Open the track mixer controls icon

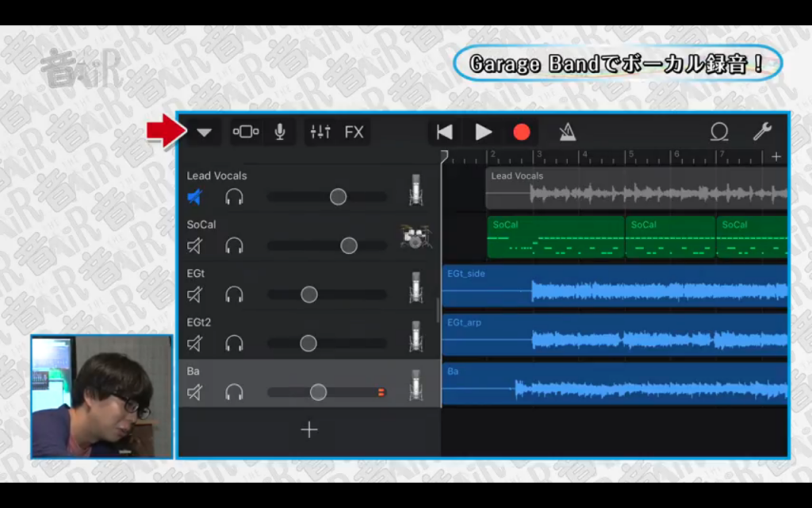pyautogui.click(x=320, y=132)
